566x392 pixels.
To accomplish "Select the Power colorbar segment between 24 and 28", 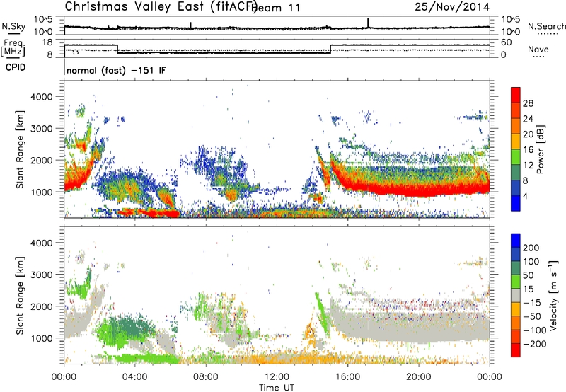I will click(x=516, y=111).
